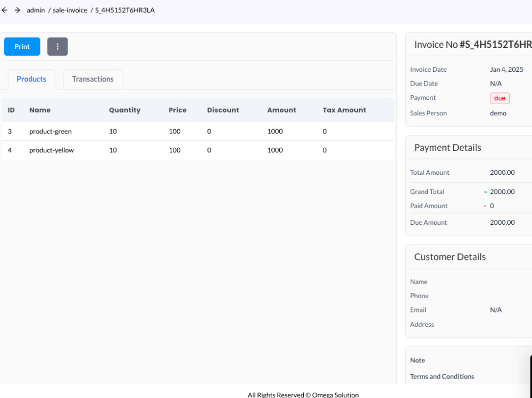Go forward using the right arrow

pyautogui.click(x=18, y=10)
